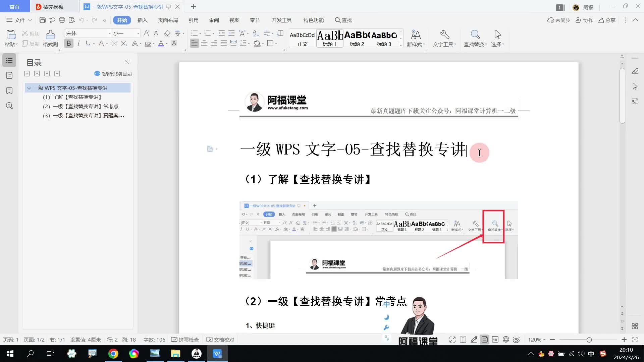Image resolution: width=644 pixels, height=362 pixels.
Task: Click 智能识别目录 button in outline pane
Action: [x=113, y=74]
